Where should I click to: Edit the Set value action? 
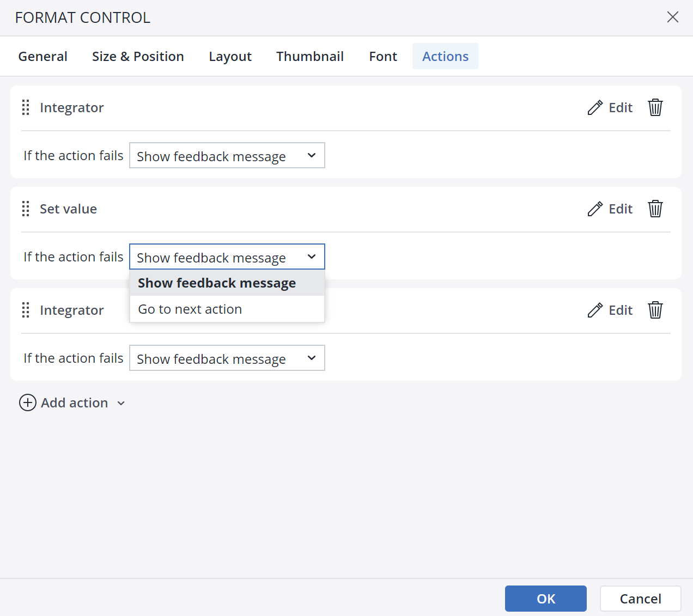pyautogui.click(x=610, y=209)
